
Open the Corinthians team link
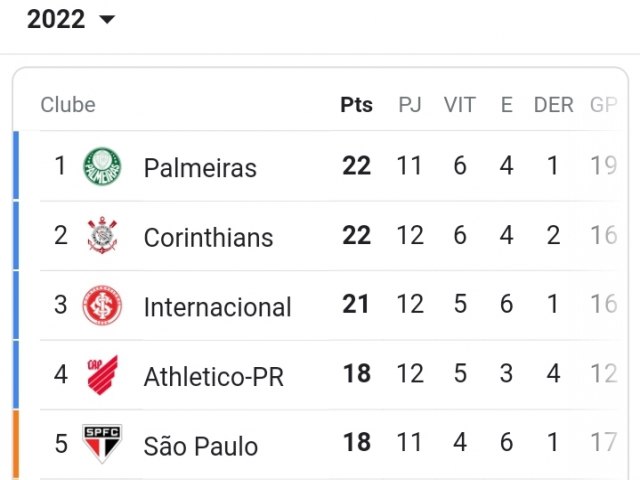point(208,237)
